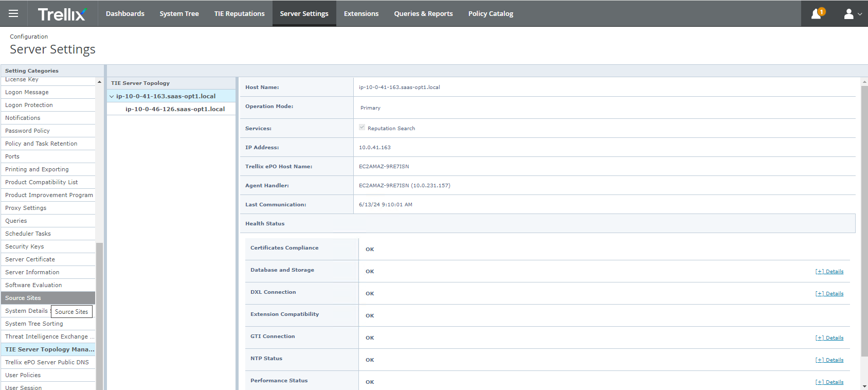Show NTP Status details
868x390 pixels.
pyautogui.click(x=829, y=360)
